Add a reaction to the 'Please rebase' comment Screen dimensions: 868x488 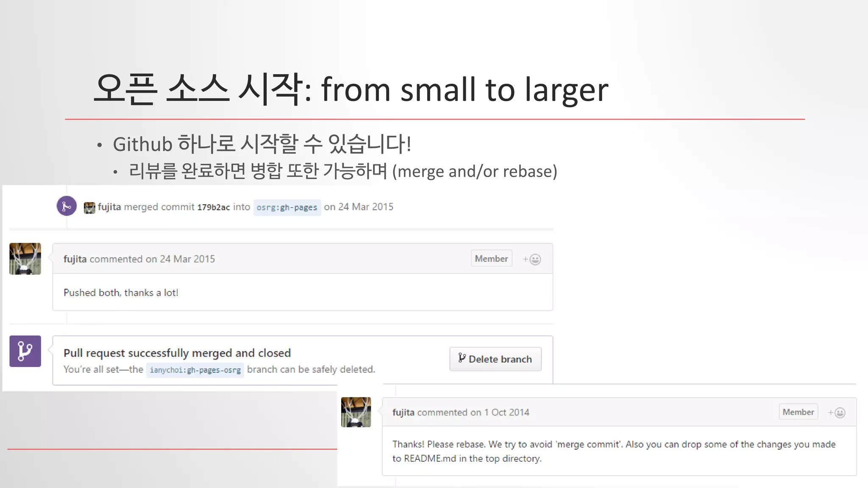point(837,413)
